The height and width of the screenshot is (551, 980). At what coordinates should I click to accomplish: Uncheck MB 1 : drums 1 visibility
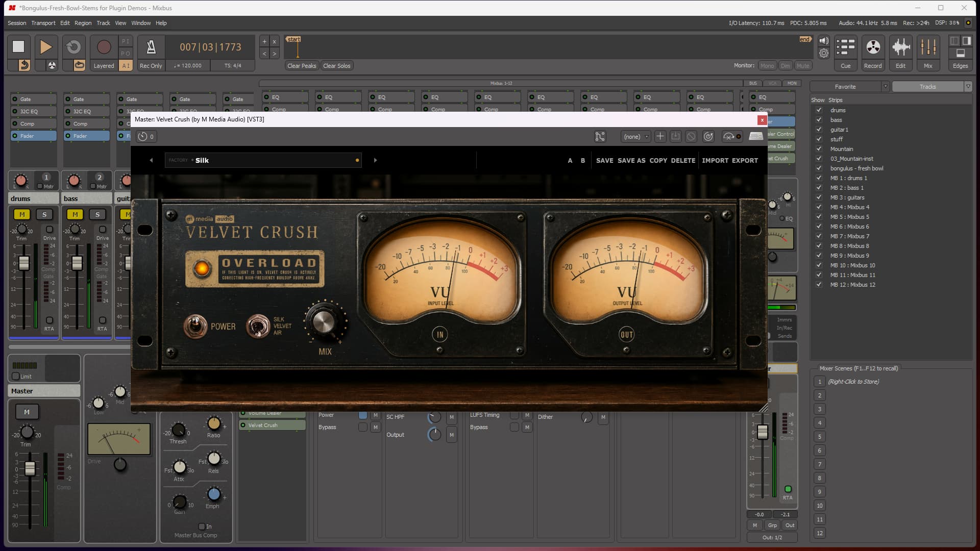(x=819, y=178)
